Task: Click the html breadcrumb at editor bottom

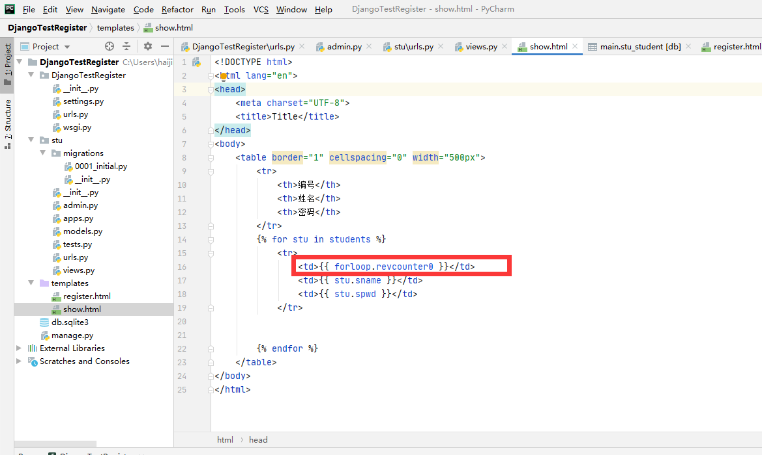Action: tap(225, 440)
